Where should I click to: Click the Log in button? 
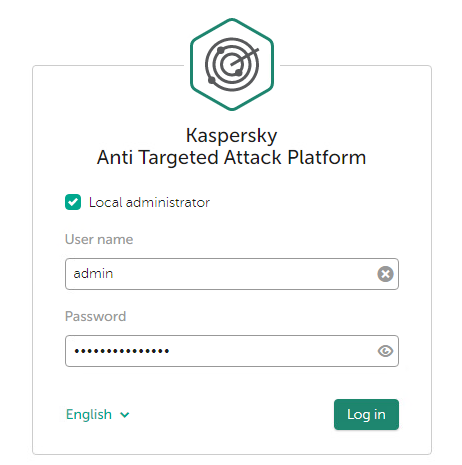tap(366, 414)
